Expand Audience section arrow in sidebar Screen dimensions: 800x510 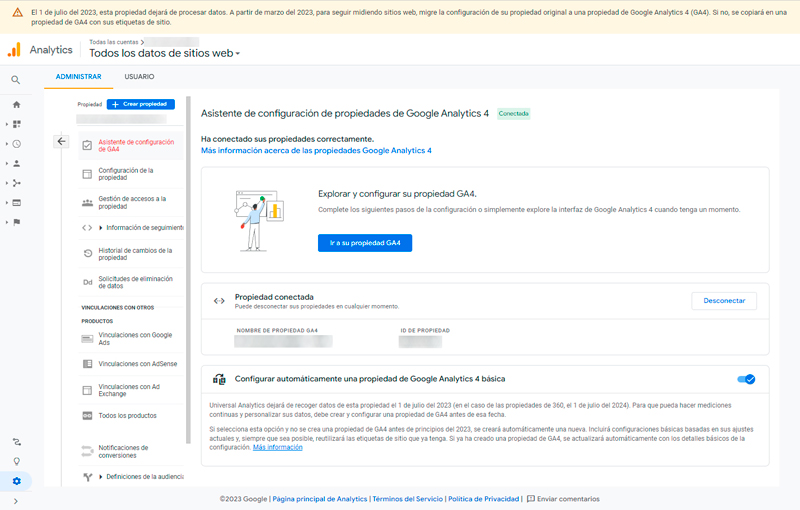pos(7,163)
